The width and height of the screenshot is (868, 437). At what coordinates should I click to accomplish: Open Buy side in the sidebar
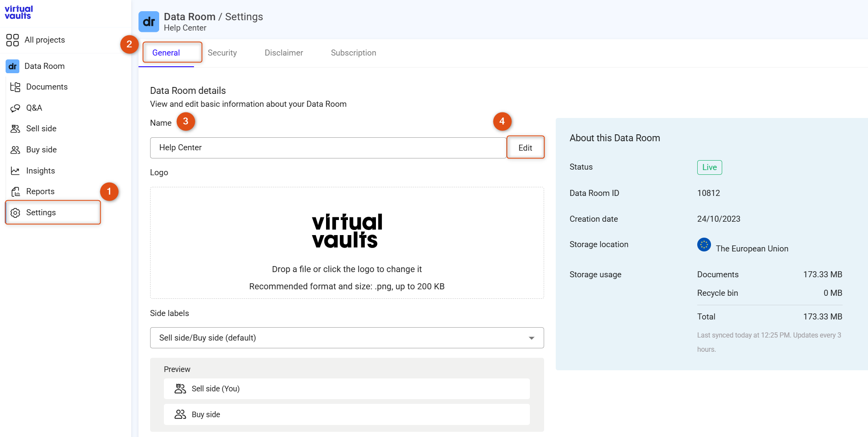point(41,150)
